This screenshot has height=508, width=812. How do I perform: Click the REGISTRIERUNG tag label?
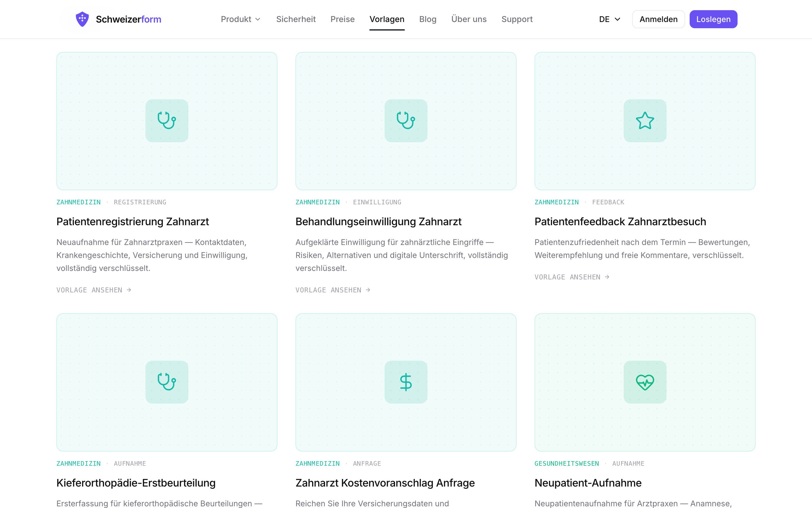[140, 202]
